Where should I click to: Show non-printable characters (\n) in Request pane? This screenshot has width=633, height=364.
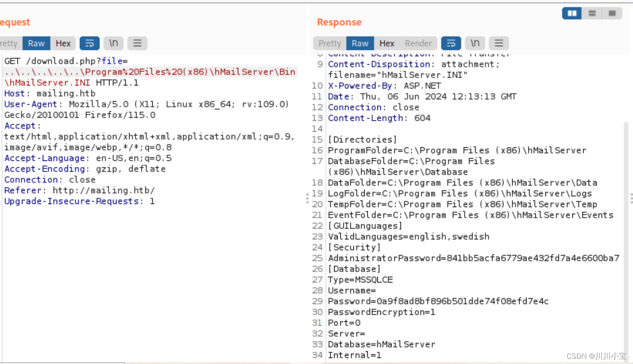pyautogui.click(x=113, y=43)
